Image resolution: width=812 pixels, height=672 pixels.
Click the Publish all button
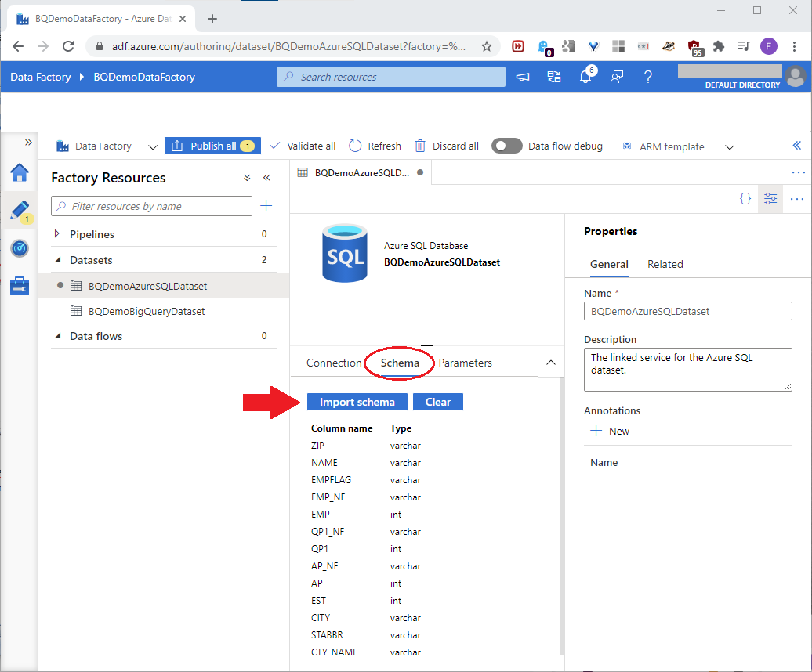click(x=213, y=146)
